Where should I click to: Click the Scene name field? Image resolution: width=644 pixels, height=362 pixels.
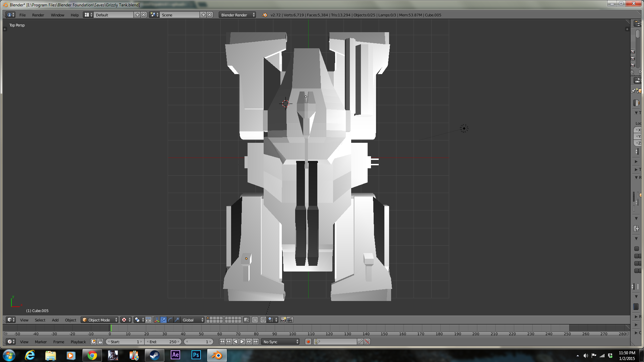point(180,15)
